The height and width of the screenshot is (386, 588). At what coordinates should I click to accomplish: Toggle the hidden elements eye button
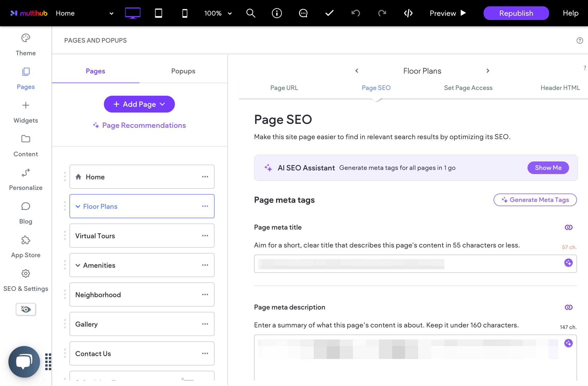[26, 309]
